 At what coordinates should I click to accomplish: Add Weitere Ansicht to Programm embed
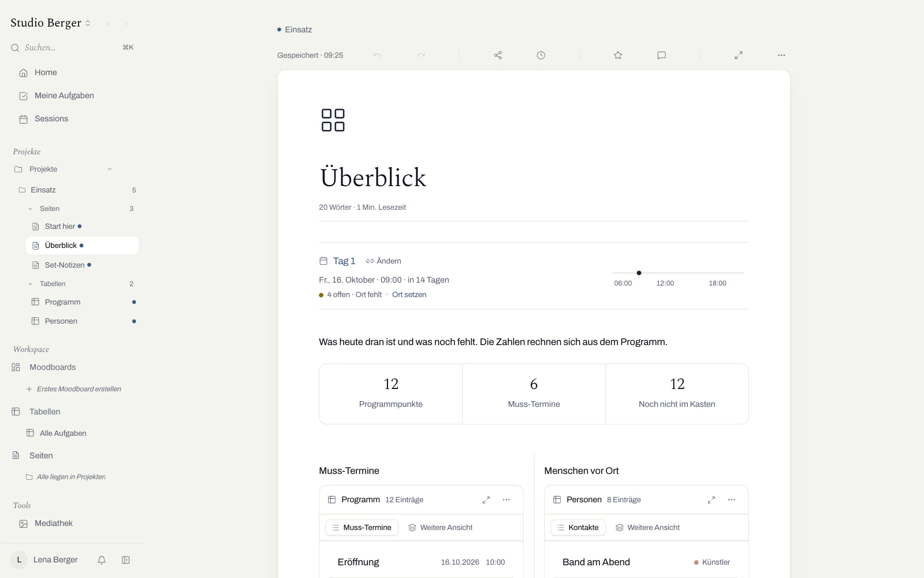441,528
